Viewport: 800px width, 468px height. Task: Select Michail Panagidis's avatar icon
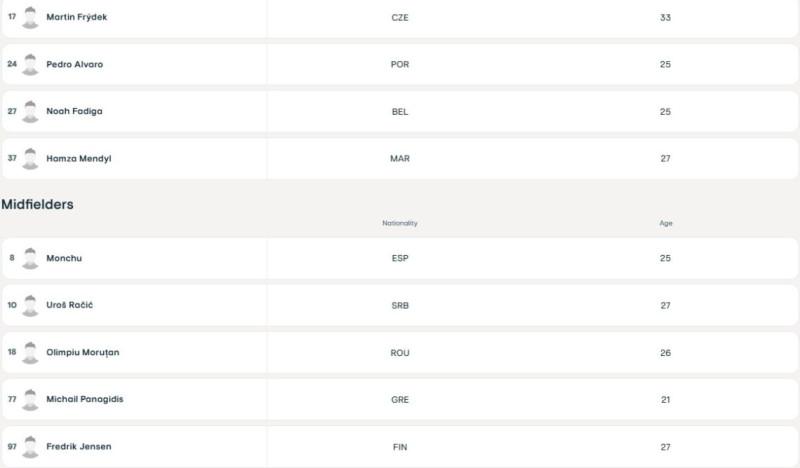(x=30, y=400)
